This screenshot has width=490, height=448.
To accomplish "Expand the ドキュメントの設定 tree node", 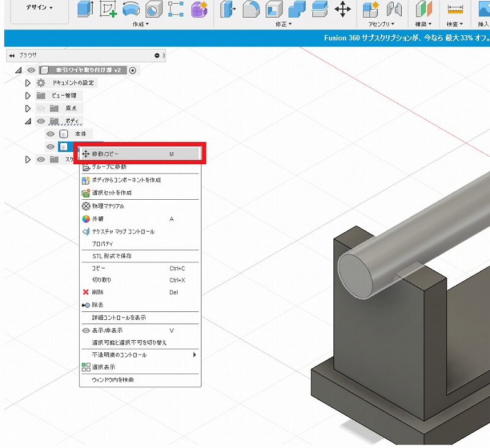I will (x=28, y=83).
